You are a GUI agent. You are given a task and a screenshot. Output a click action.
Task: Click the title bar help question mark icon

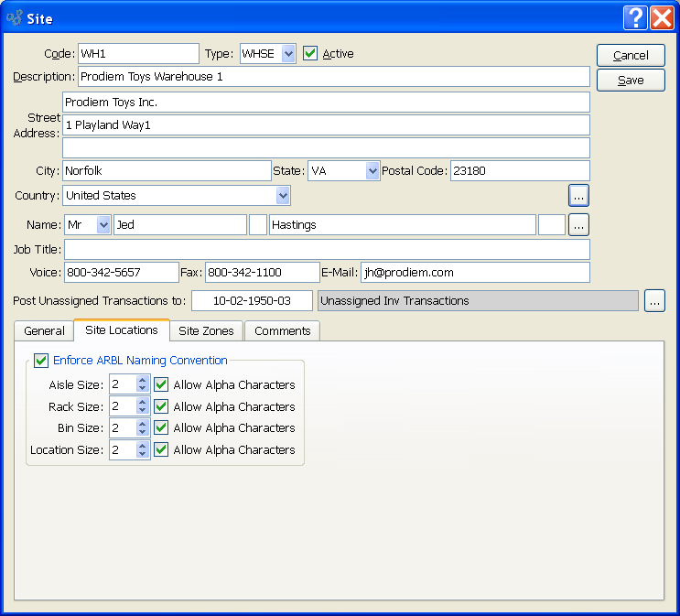click(636, 17)
